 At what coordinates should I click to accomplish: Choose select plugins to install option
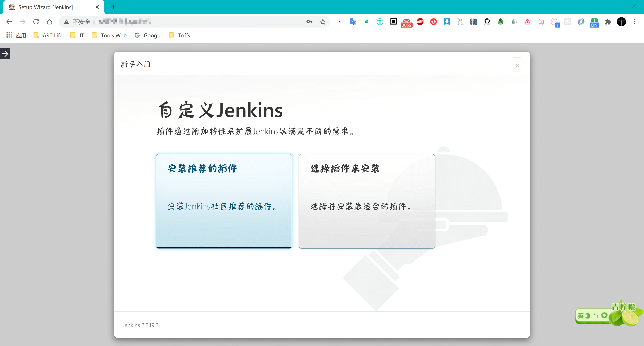pos(366,201)
